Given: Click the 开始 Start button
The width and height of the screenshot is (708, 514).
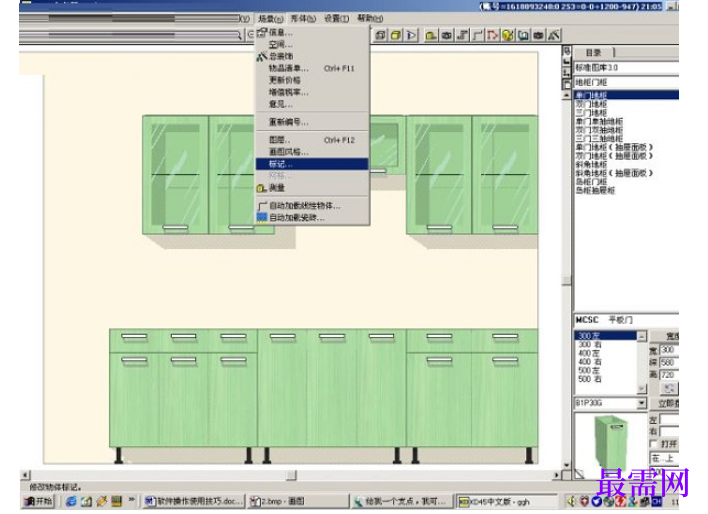Looking at the screenshot, I should click(39, 501).
